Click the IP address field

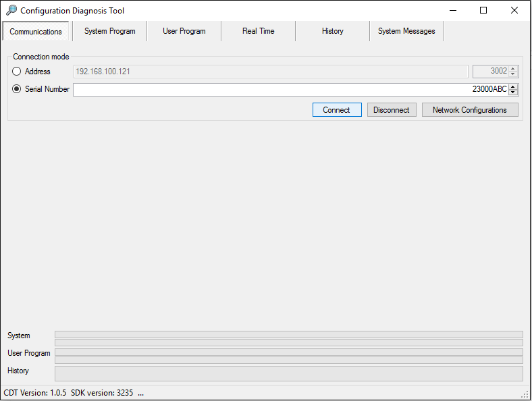click(270, 72)
